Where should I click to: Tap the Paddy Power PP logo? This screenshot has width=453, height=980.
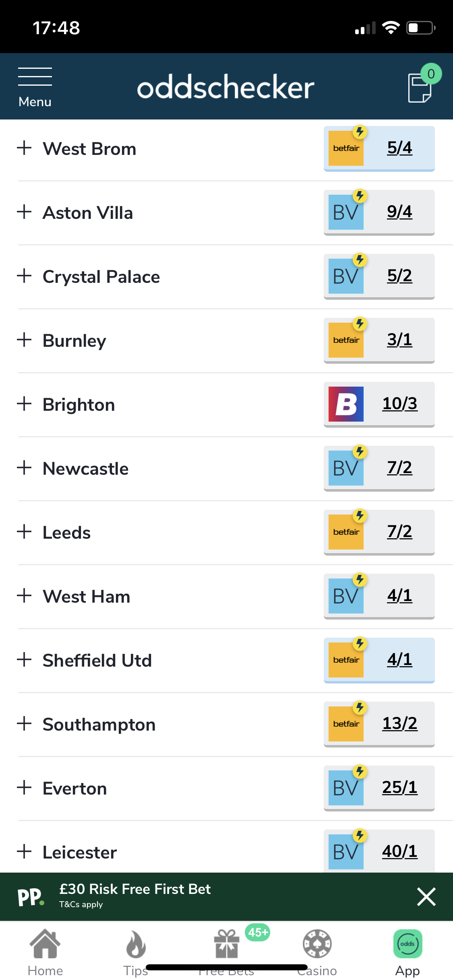(x=31, y=897)
